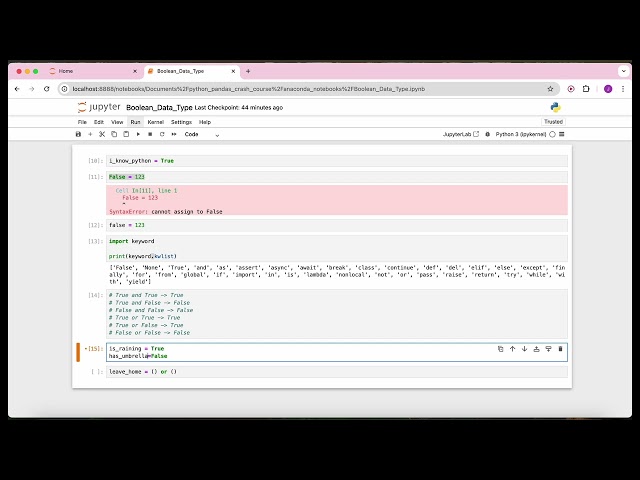Restart kernel and run all cells icon
Image resolution: width=640 pixels, height=480 pixels.
(x=174, y=134)
